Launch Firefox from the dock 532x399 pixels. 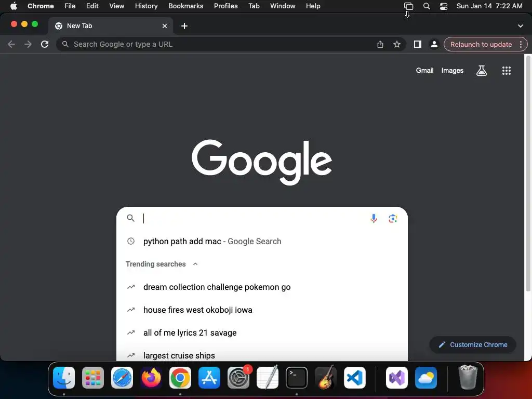pyautogui.click(x=151, y=378)
